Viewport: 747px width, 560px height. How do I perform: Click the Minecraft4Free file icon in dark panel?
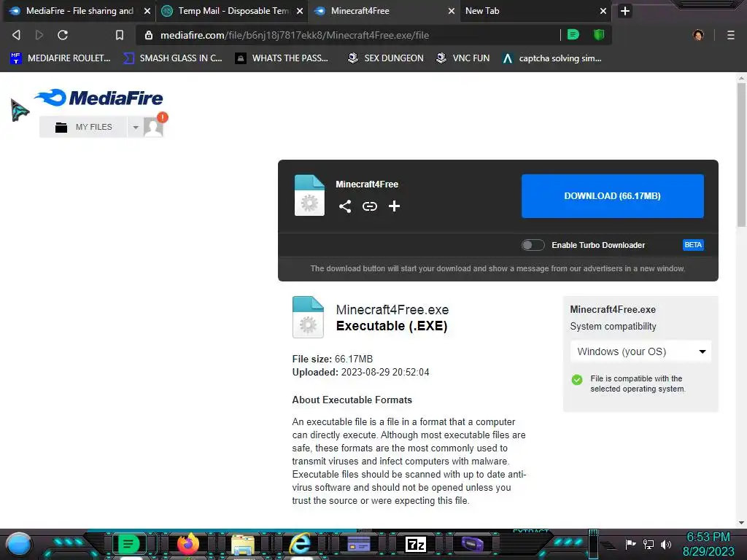(309, 195)
